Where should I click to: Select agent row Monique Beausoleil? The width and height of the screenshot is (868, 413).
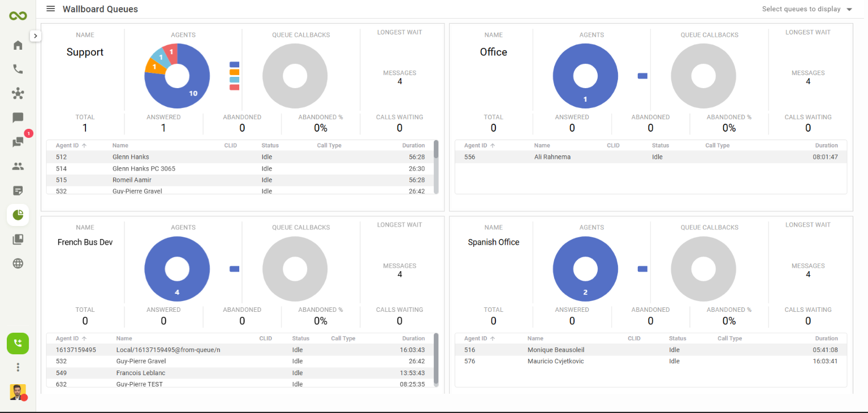click(650, 350)
